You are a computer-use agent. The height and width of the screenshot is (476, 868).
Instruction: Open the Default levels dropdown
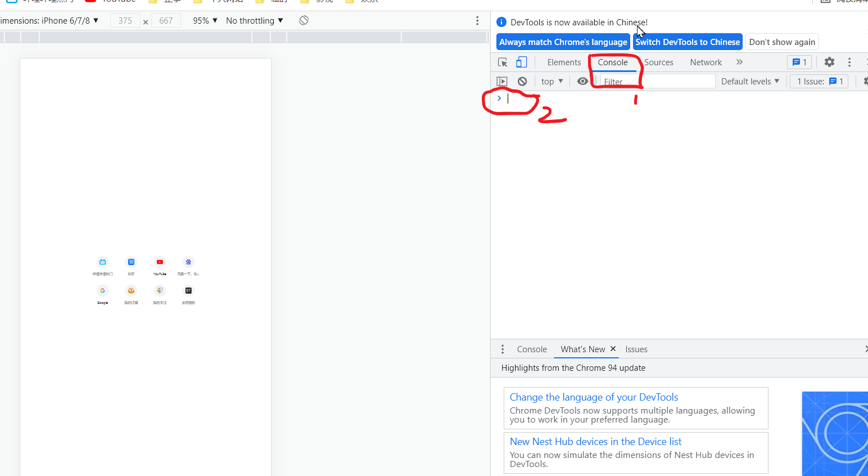click(x=751, y=82)
